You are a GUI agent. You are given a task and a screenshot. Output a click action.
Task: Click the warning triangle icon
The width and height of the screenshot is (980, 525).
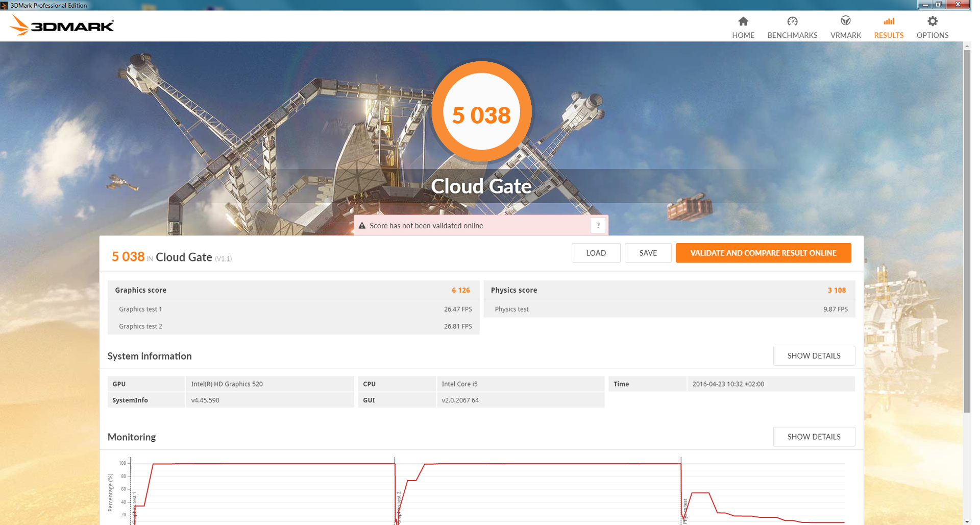coord(362,226)
